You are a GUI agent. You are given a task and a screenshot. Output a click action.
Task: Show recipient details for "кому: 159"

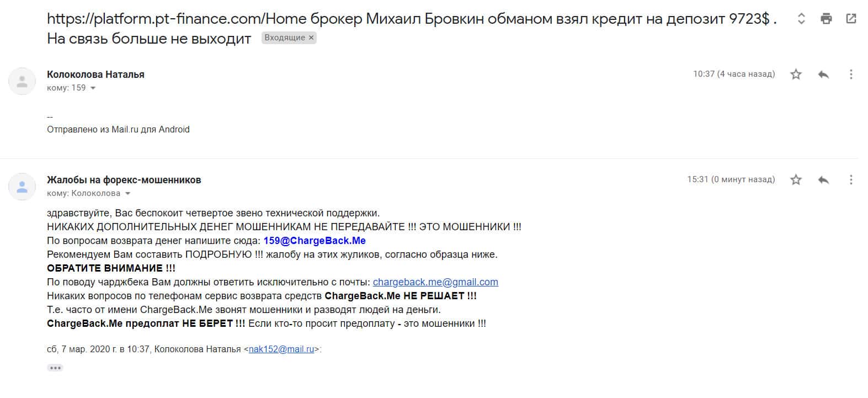pyautogui.click(x=93, y=88)
